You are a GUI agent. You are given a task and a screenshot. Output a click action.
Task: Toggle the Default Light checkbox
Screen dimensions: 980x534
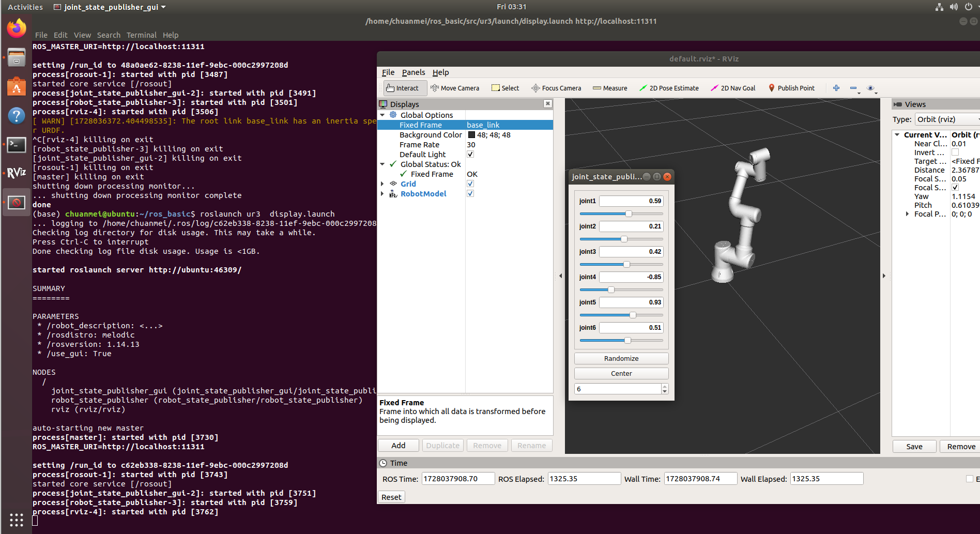point(470,154)
